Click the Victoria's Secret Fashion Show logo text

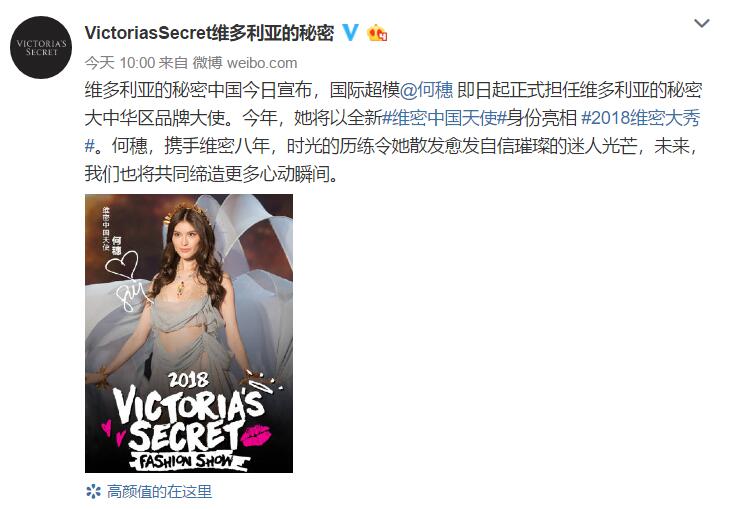click(189, 422)
